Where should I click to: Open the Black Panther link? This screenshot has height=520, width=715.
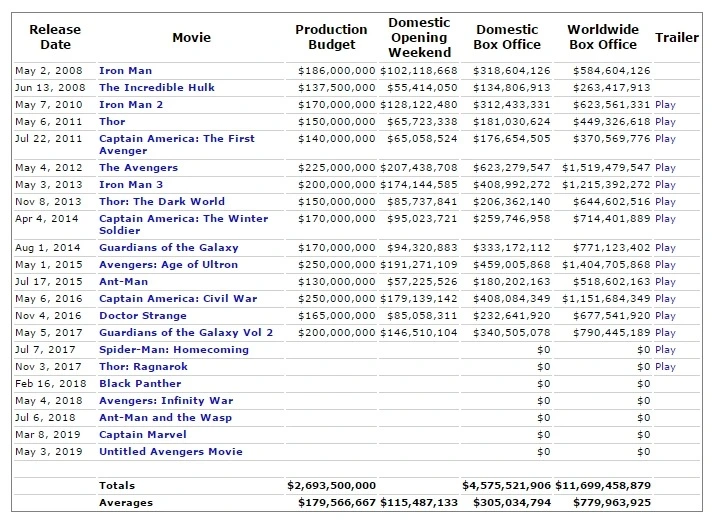[x=140, y=384]
